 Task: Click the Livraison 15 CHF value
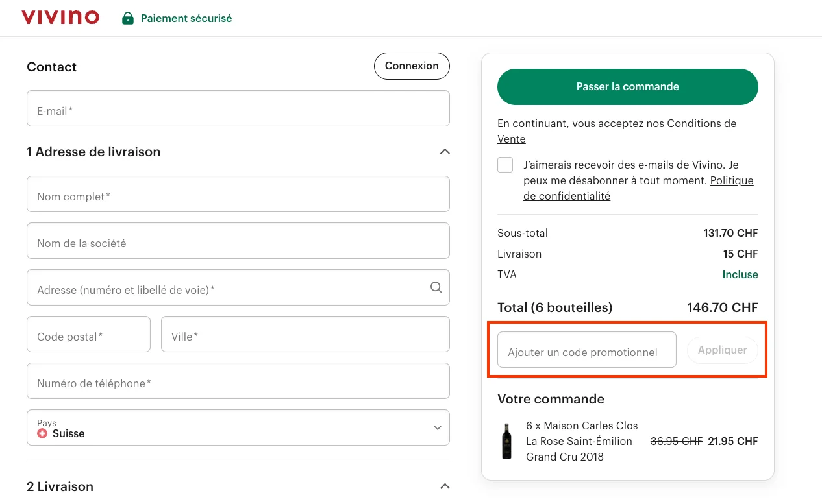[741, 254]
